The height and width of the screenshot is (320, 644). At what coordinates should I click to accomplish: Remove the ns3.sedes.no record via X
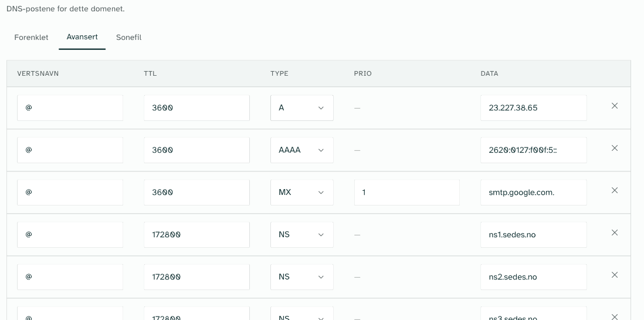click(615, 316)
